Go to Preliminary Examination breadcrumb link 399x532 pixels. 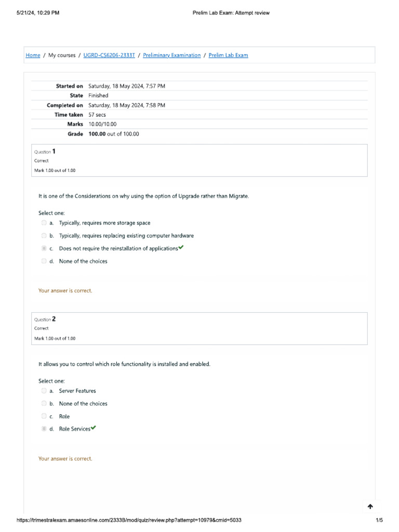tap(171, 55)
